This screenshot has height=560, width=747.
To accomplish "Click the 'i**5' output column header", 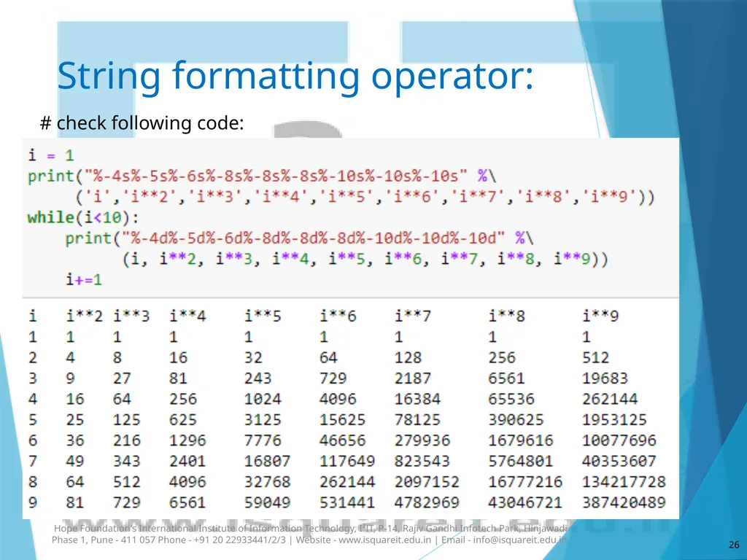I will click(263, 316).
